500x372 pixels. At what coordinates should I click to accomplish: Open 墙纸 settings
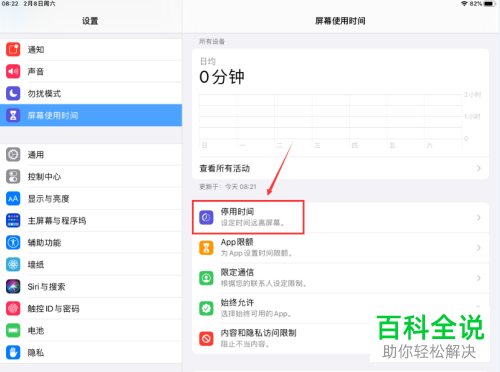click(x=91, y=264)
